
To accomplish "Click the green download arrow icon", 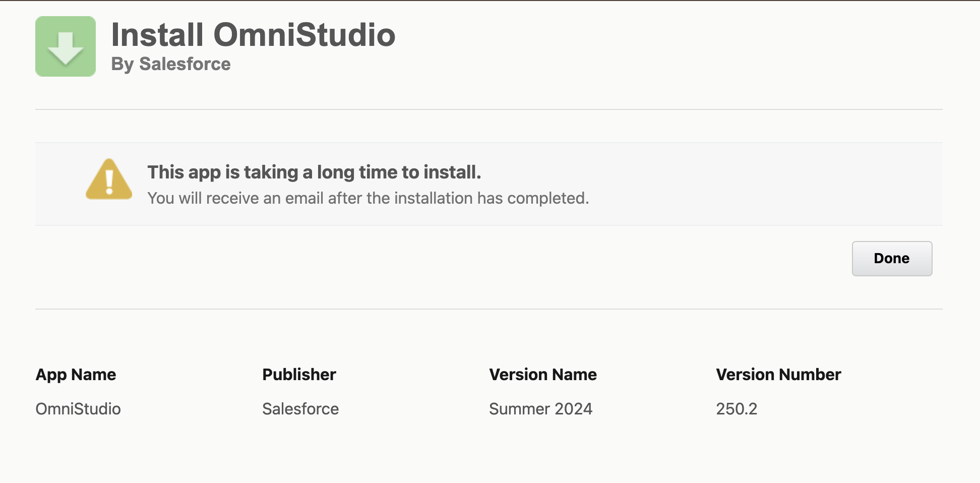I will click(66, 46).
